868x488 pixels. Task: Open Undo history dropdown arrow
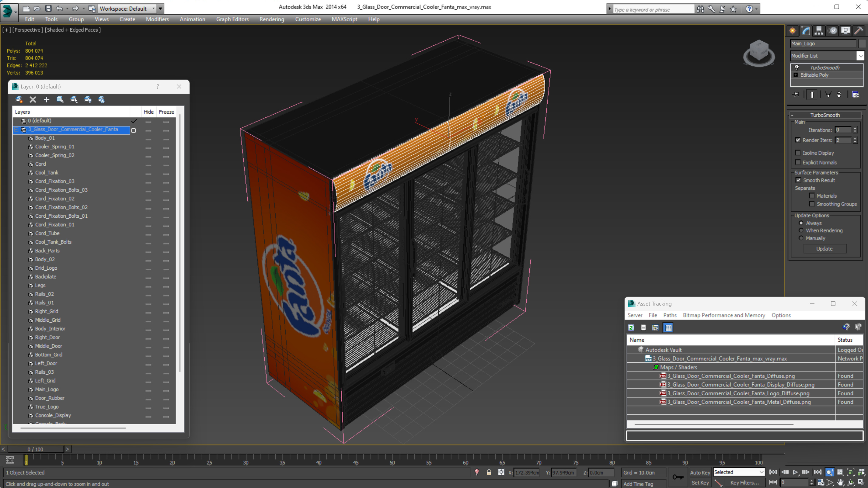(x=67, y=9)
